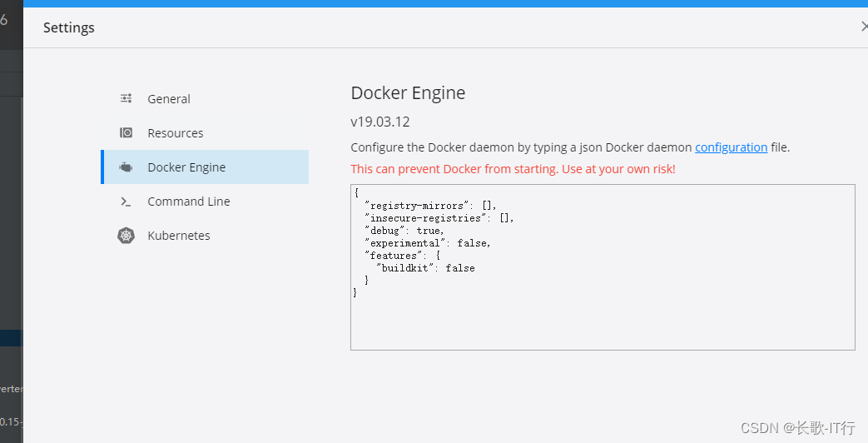Viewport: 868px width, 443px height.
Task: Click the General sliders icon
Action: pyautogui.click(x=126, y=98)
